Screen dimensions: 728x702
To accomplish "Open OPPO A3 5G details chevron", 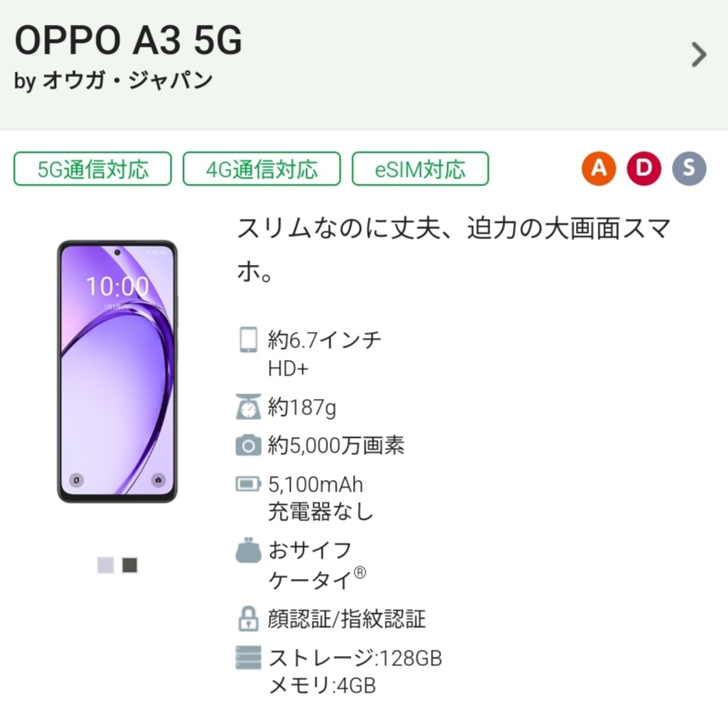I will coord(698,55).
